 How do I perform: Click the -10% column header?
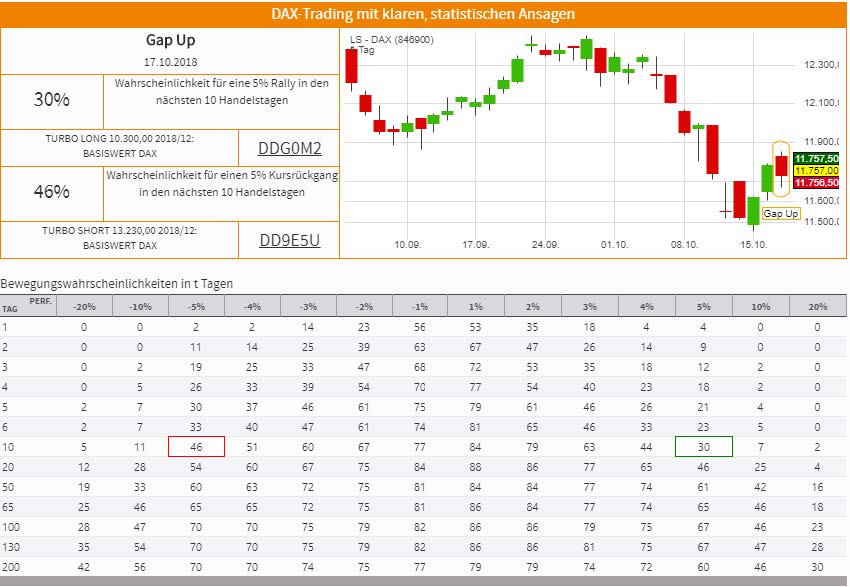point(140,306)
